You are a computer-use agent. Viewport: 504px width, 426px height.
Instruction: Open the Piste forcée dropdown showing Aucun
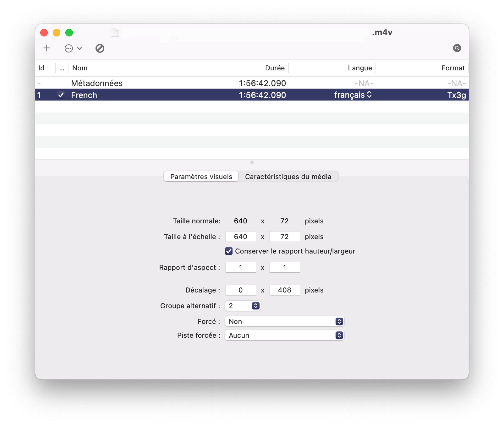click(x=285, y=335)
